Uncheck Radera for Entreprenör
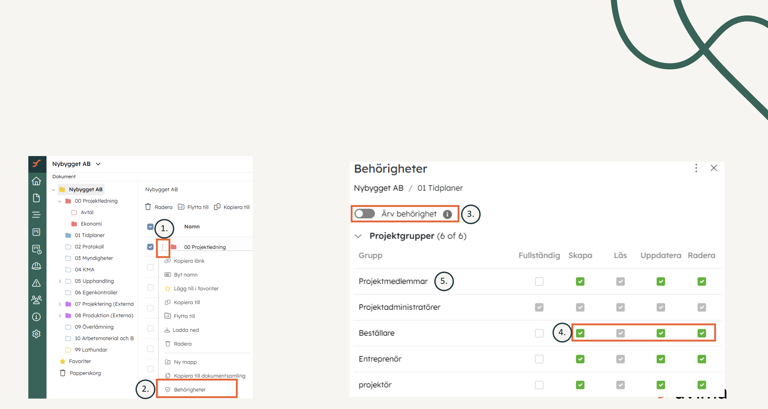Image resolution: width=768 pixels, height=409 pixels. point(701,359)
